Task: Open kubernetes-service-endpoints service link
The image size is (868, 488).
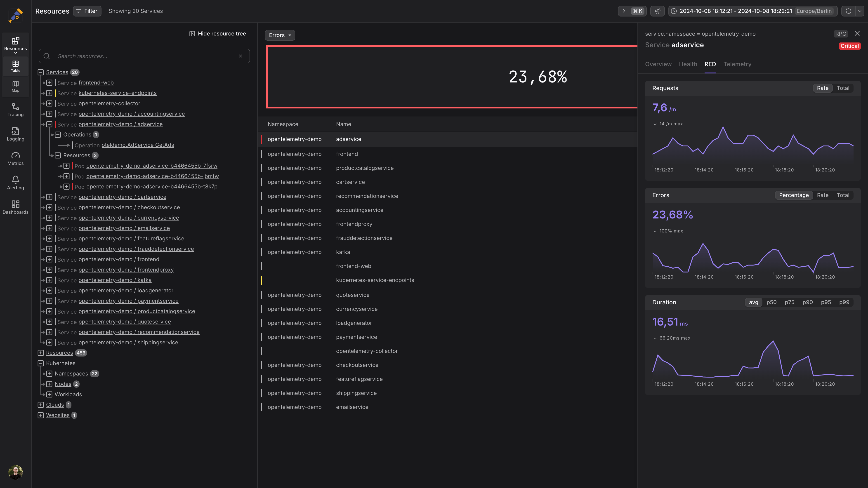Action: [x=118, y=93]
